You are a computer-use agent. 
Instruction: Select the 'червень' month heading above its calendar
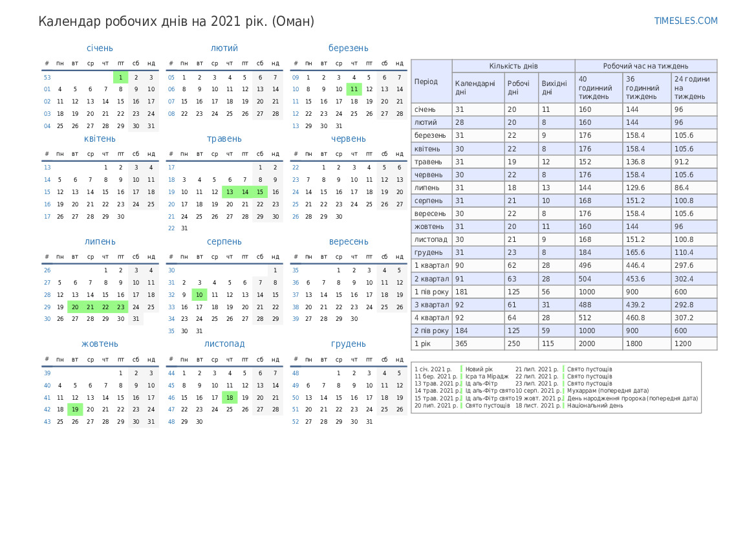point(348,139)
